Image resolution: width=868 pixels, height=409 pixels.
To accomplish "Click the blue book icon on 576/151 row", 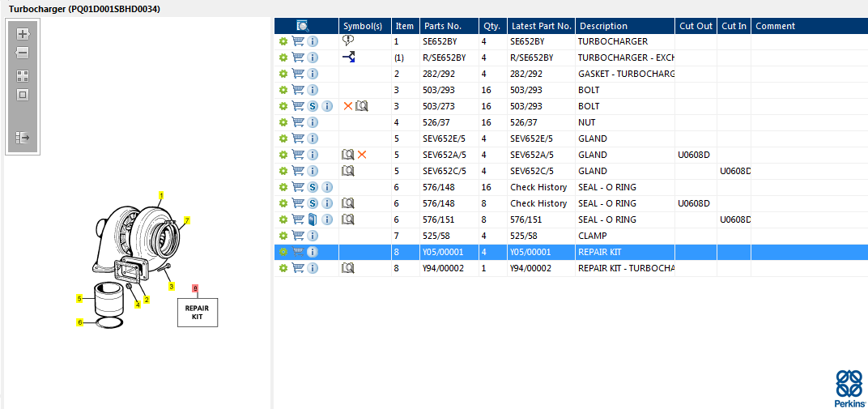I will point(313,219).
